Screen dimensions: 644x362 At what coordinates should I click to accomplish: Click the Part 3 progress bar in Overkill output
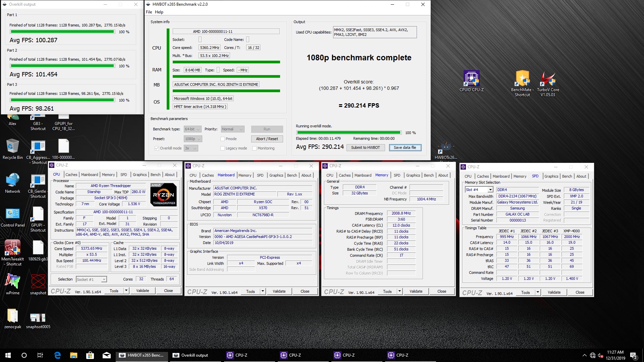click(62, 100)
